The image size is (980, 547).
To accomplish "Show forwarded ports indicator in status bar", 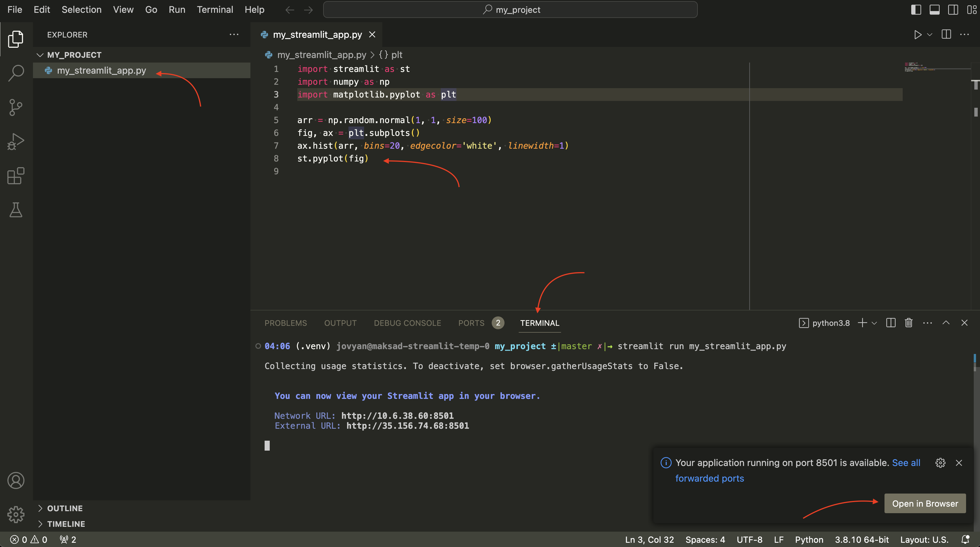I will 68,539.
